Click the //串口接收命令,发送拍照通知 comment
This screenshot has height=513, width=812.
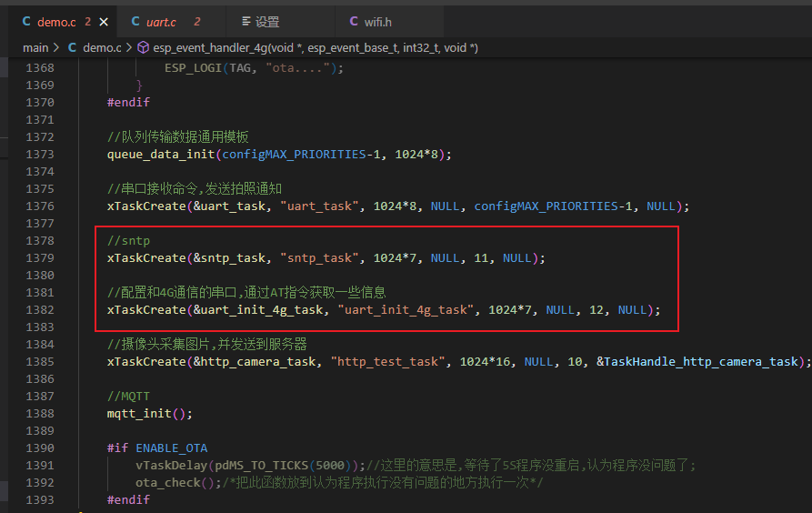point(195,189)
